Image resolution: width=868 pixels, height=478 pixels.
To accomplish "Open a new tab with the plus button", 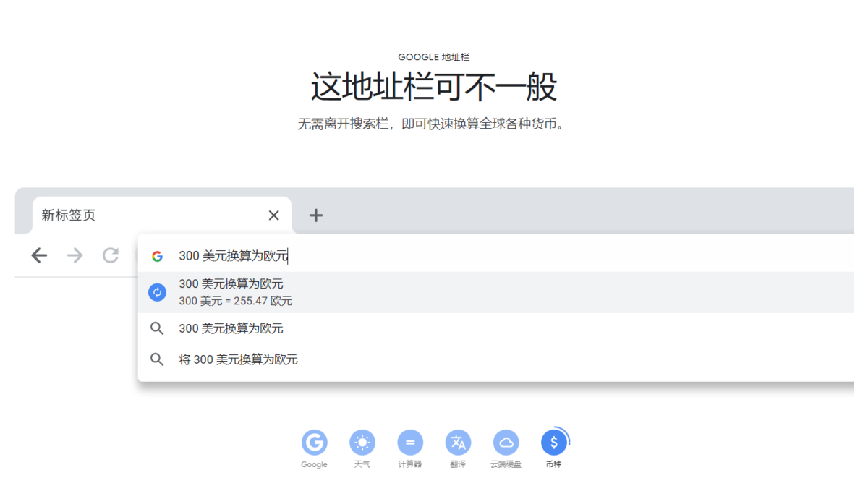I will [x=315, y=215].
